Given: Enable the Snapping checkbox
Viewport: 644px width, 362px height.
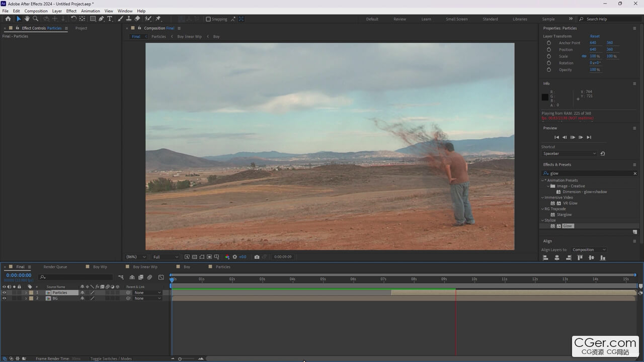Looking at the screenshot, I should (208, 19).
